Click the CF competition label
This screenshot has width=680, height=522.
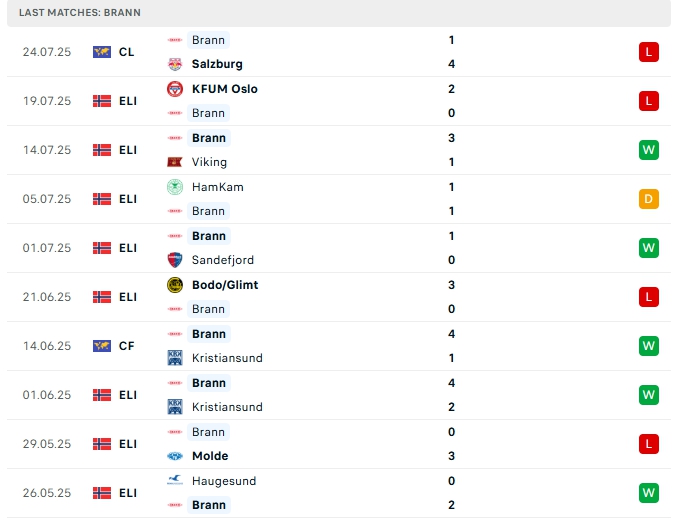tap(127, 346)
